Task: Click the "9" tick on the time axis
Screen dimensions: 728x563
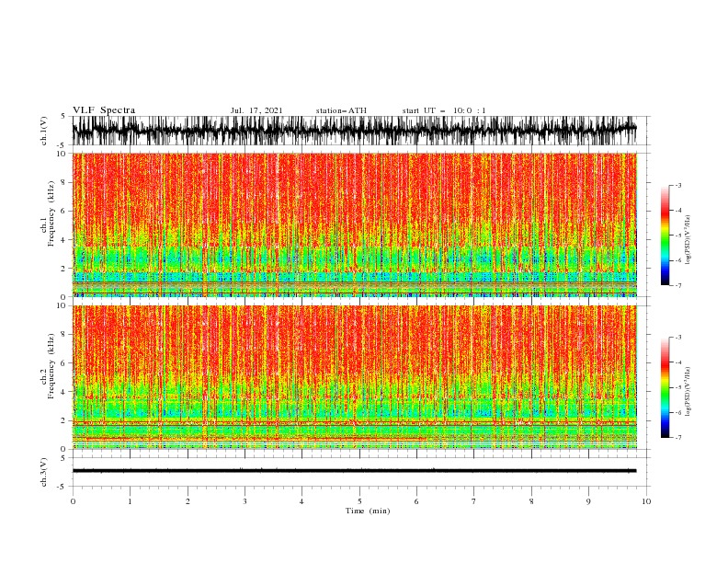Action: pos(588,501)
